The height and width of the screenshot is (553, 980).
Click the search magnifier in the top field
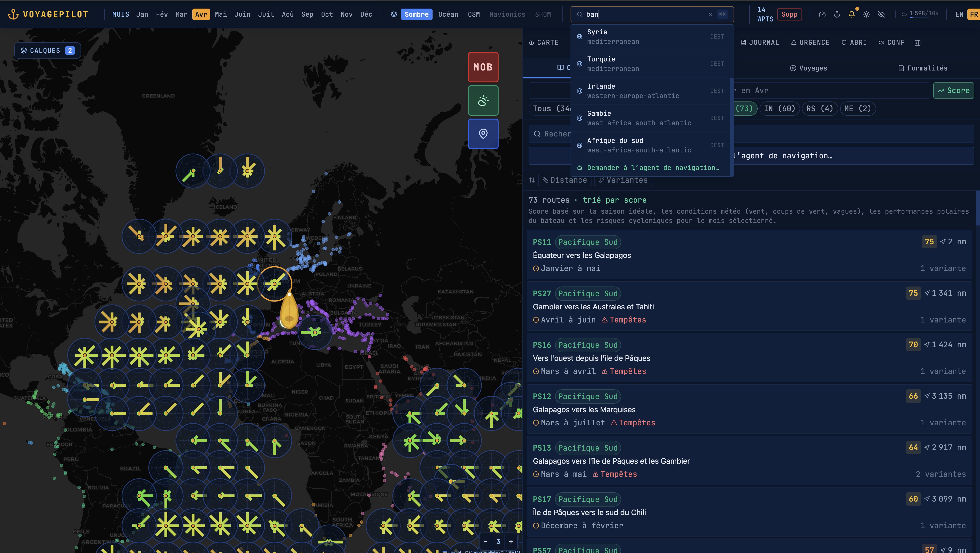coord(579,15)
